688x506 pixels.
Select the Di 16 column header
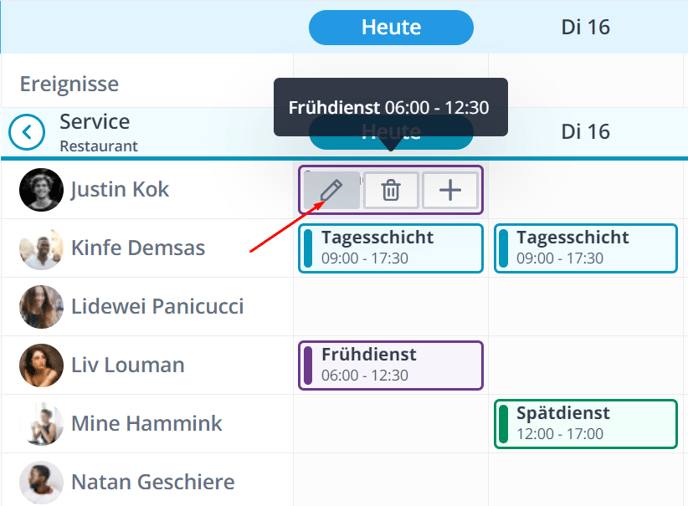pyautogui.click(x=585, y=27)
